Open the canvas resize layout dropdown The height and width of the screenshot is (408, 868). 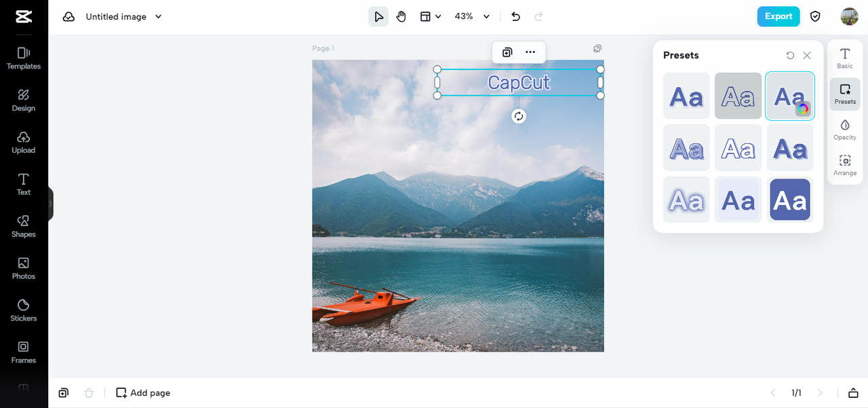(431, 16)
